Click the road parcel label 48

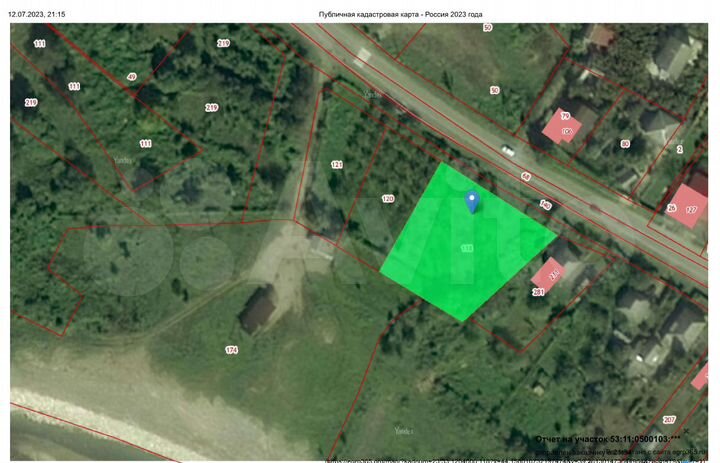(526, 176)
